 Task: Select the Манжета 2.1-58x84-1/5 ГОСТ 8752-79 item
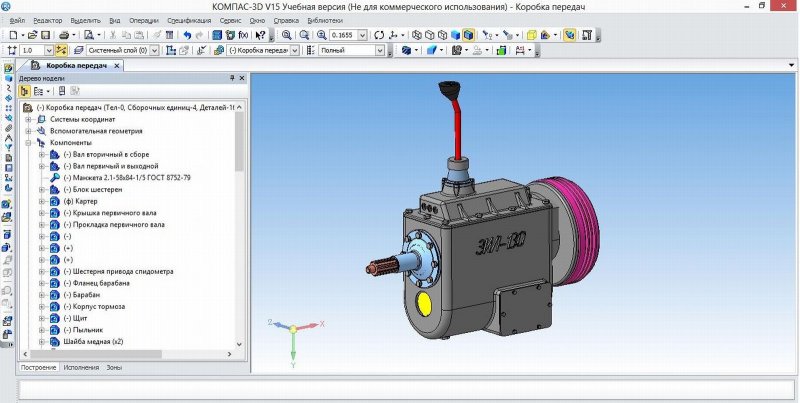(127, 178)
